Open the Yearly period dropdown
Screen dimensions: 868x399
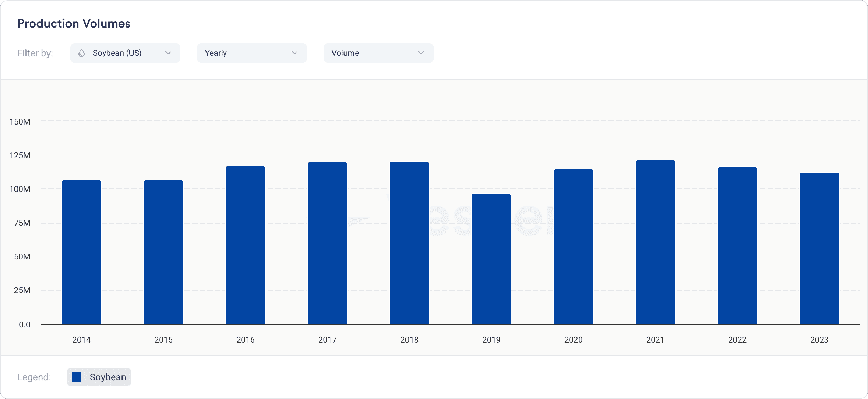point(252,53)
